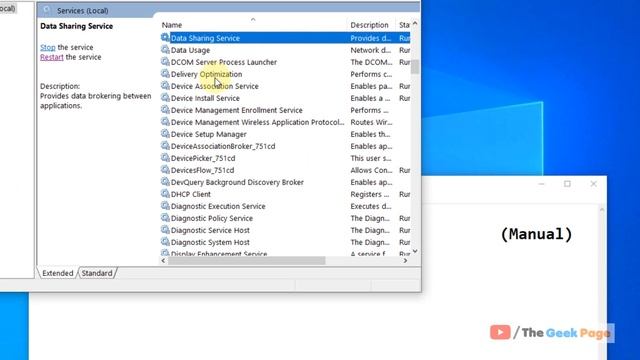This screenshot has height=360, width=640.
Task: Select Device Management Enrollment Service name
Action: coord(236,110)
